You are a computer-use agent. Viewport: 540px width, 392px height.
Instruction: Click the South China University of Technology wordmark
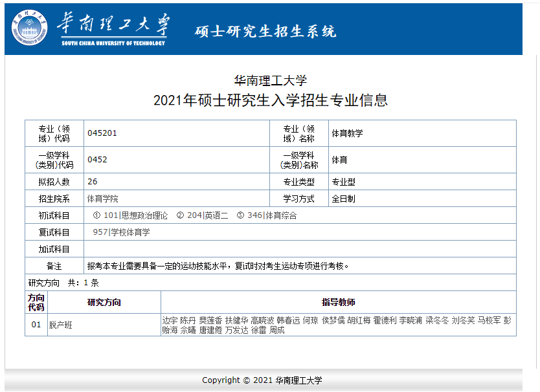(x=113, y=28)
